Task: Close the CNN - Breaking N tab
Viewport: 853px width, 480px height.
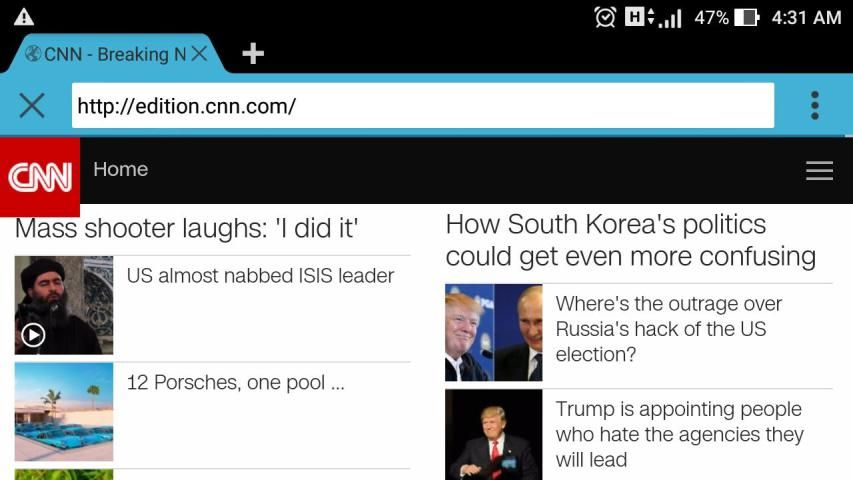Action: click(200, 53)
